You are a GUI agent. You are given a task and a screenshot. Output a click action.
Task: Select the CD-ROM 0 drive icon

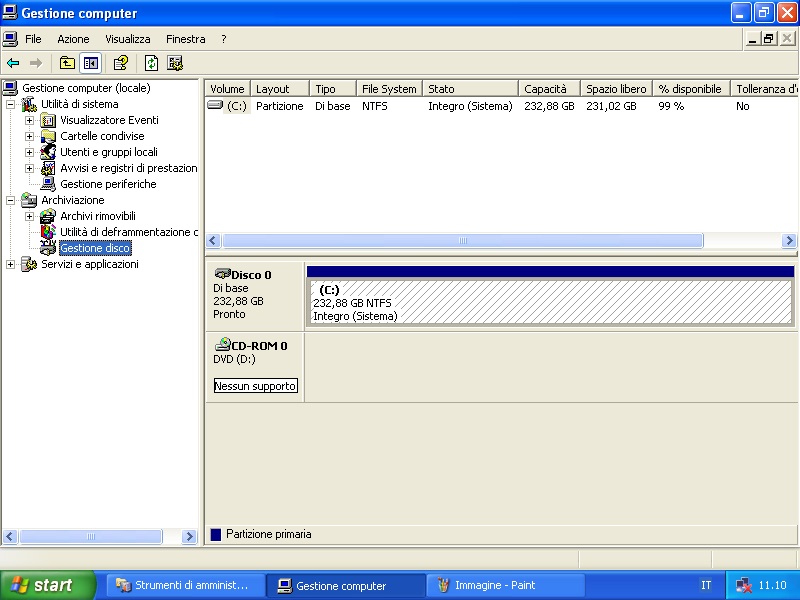coord(222,345)
